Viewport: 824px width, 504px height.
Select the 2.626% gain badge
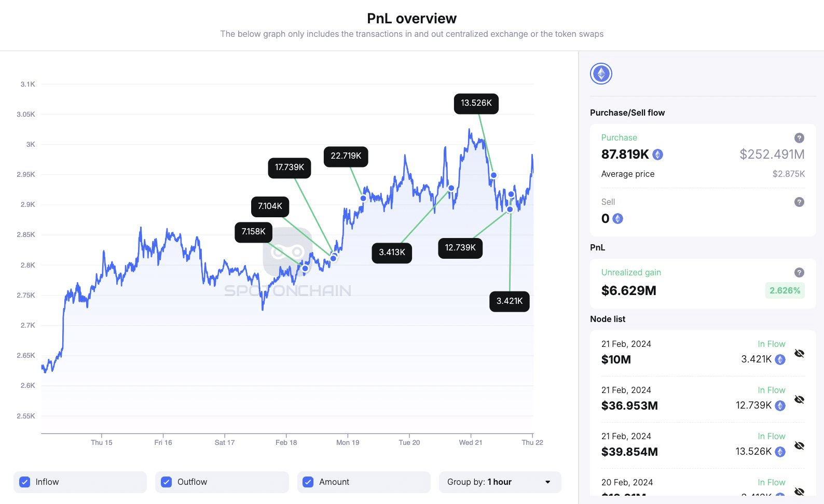(785, 291)
